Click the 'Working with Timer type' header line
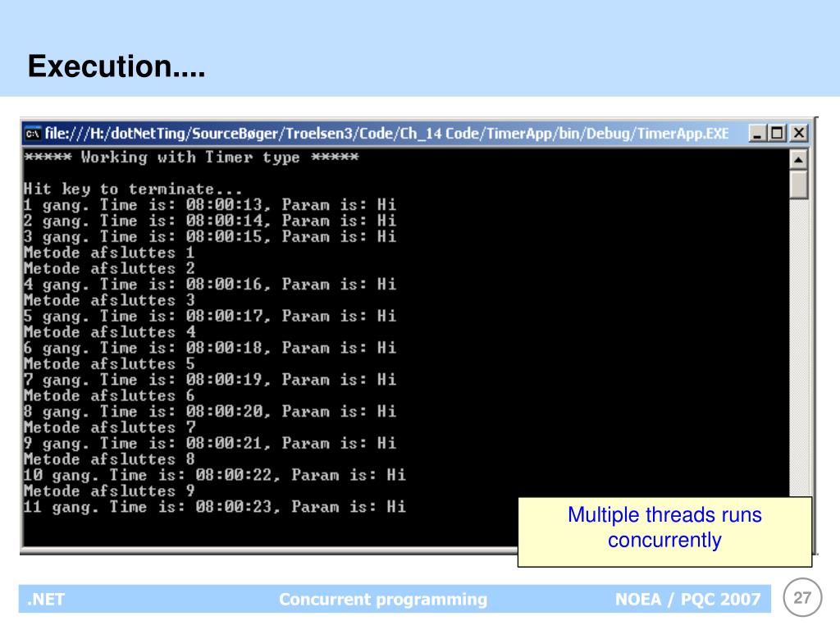Image resolution: width=840 pixels, height=630 pixels. [191, 157]
